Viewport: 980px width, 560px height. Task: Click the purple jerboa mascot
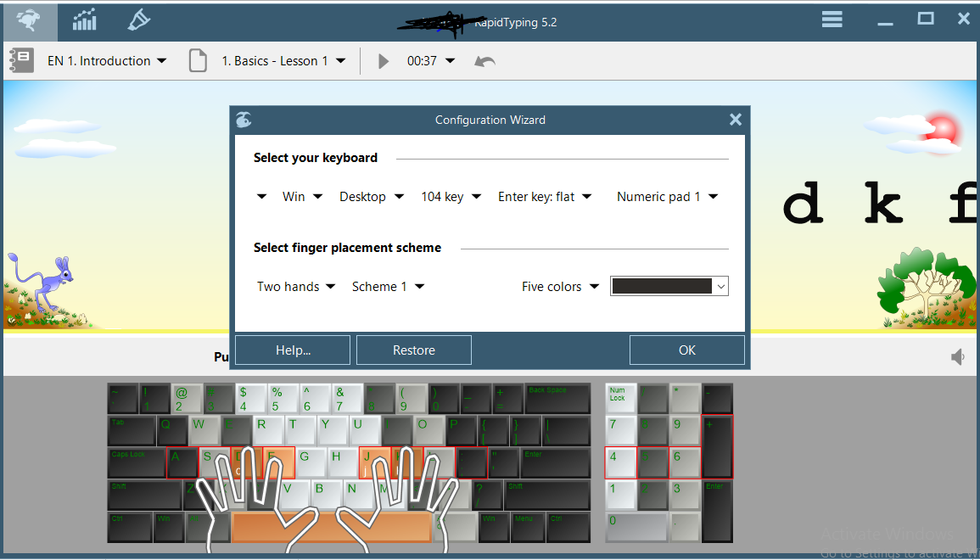pyautogui.click(x=40, y=283)
